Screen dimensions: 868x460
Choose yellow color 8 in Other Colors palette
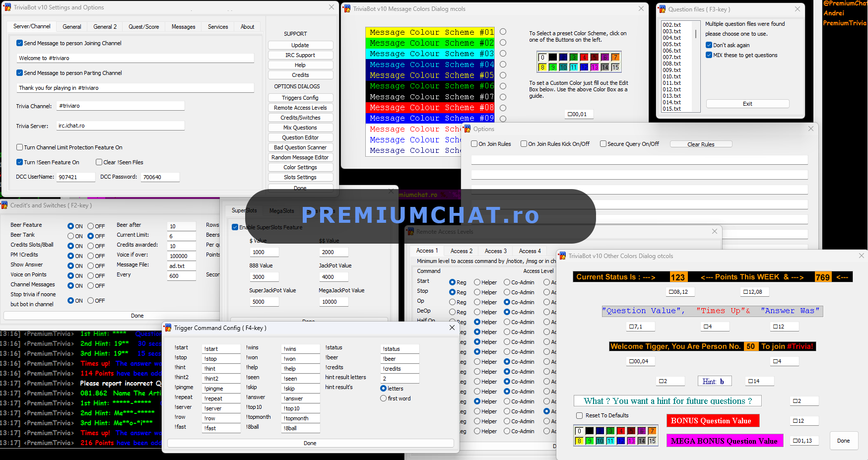[x=579, y=441]
